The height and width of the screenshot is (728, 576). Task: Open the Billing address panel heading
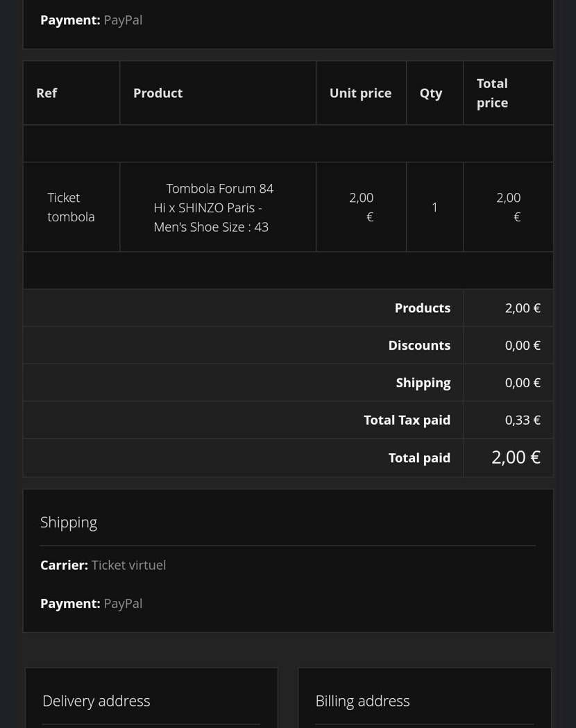click(x=362, y=701)
